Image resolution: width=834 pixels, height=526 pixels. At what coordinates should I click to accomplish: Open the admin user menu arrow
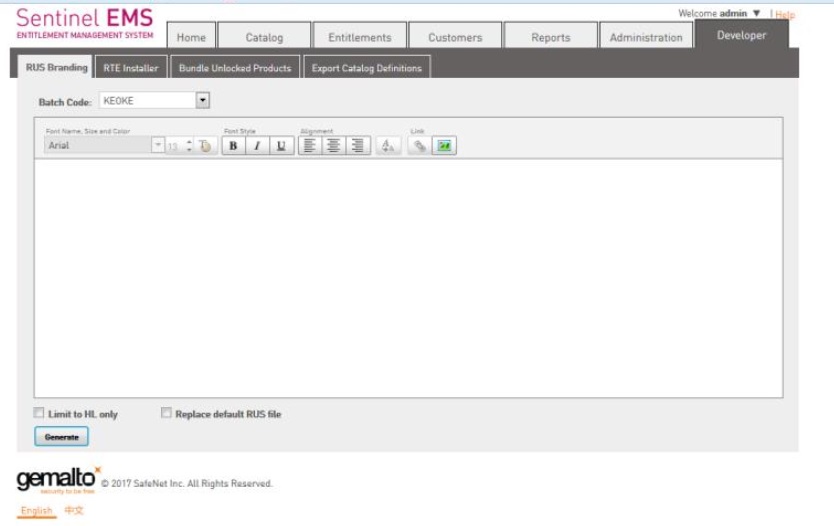tap(757, 14)
